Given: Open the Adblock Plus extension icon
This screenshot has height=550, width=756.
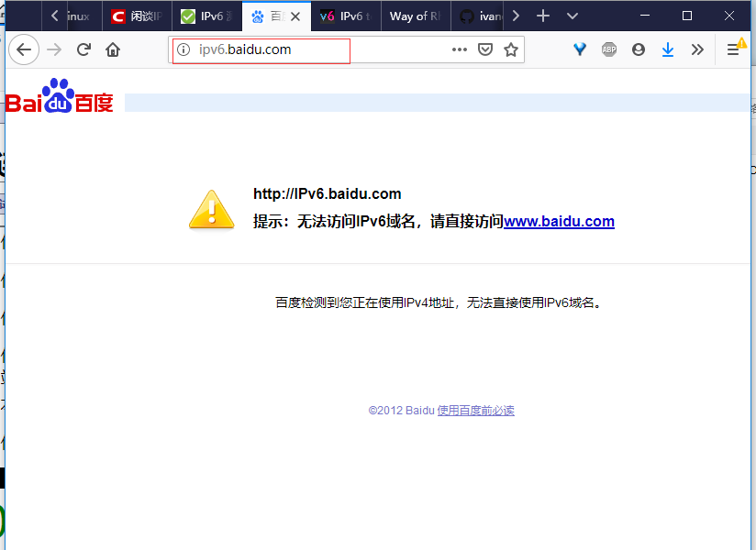Looking at the screenshot, I should (609, 49).
